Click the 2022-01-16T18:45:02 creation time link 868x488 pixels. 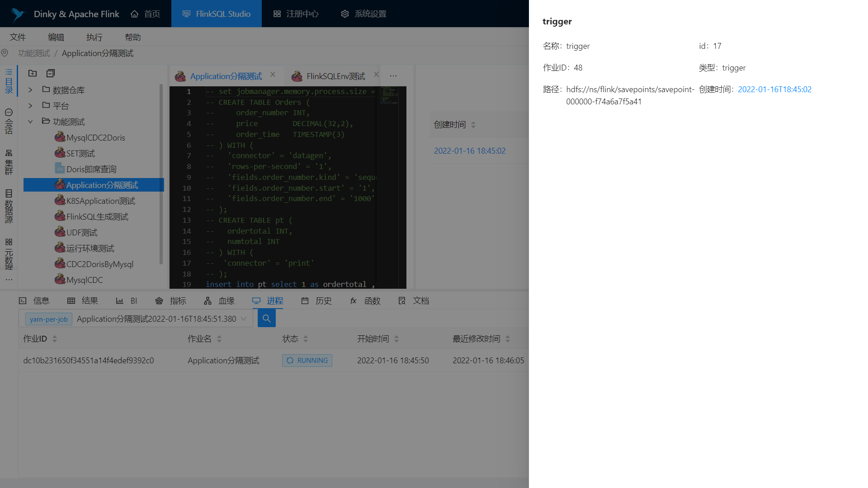click(774, 89)
